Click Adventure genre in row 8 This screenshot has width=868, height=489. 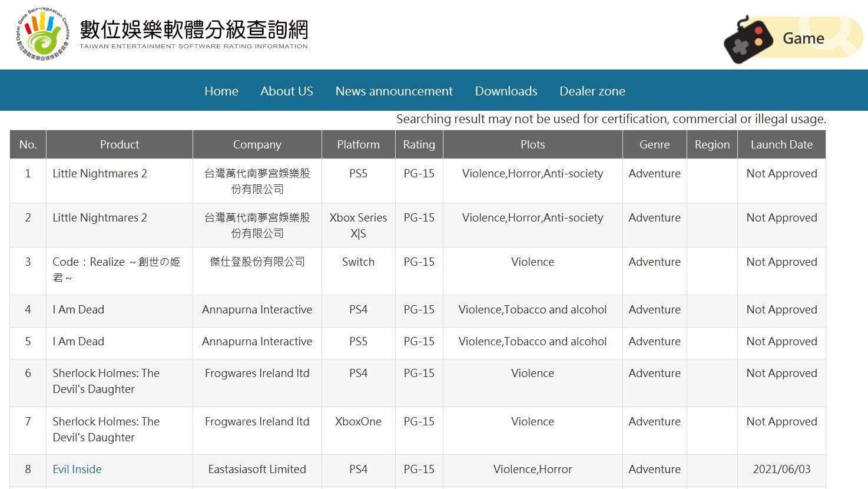tap(655, 469)
